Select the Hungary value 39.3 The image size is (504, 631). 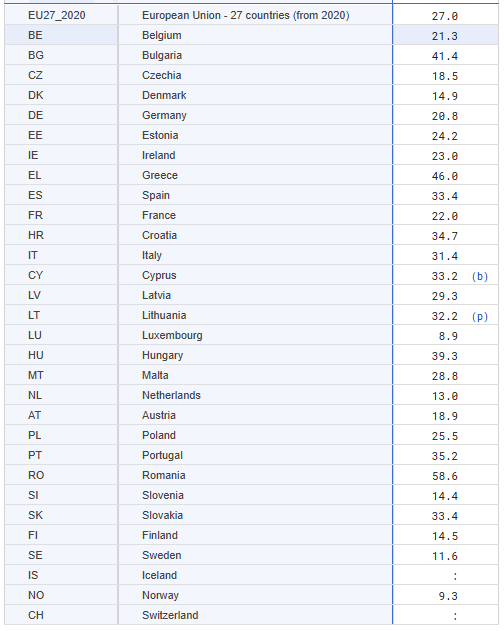[x=445, y=357]
